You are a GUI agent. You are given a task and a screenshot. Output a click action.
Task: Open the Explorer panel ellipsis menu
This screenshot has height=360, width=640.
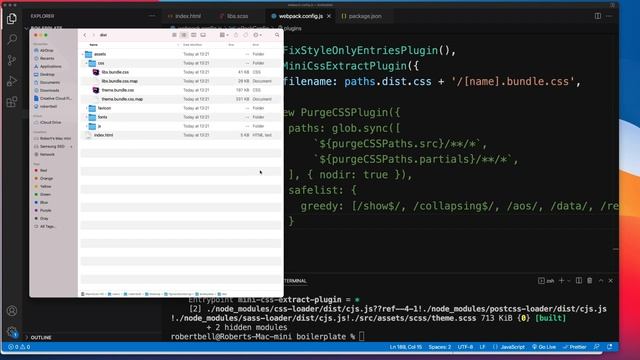152,16
